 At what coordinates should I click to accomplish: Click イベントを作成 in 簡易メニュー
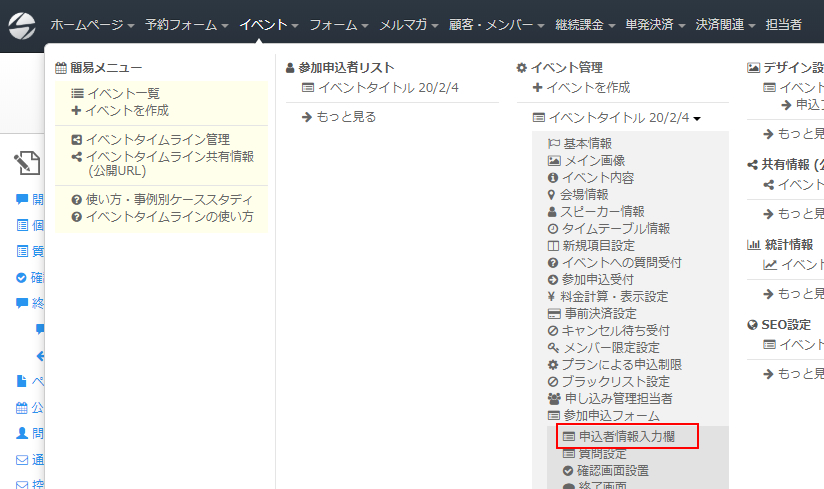[x=119, y=110]
